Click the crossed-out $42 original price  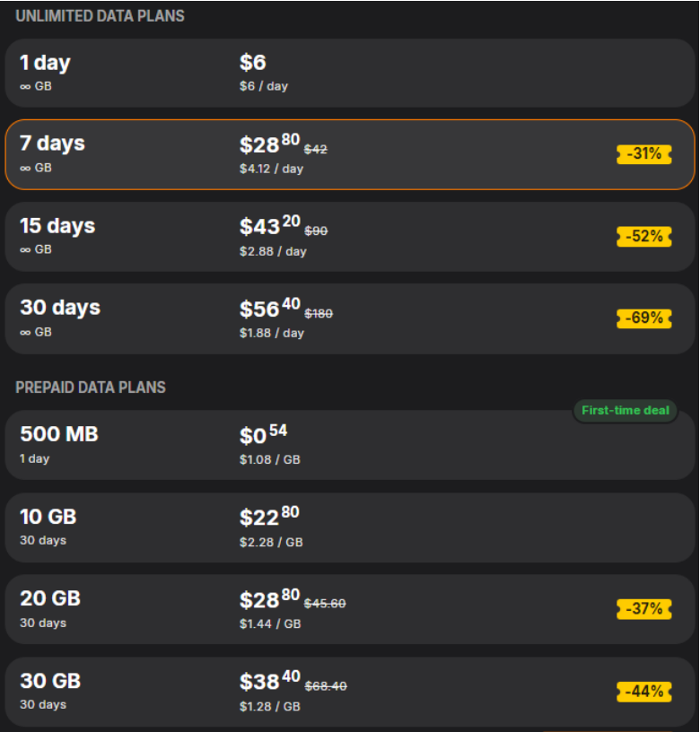pos(316,149)
